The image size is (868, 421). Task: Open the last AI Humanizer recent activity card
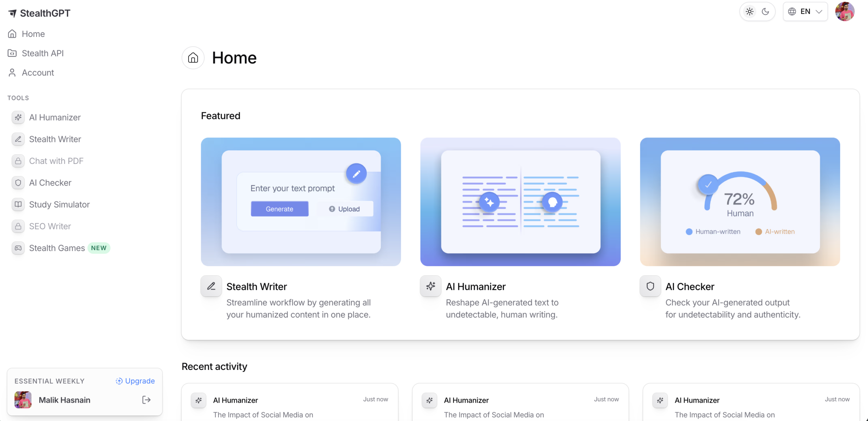[x=751, y=402]
